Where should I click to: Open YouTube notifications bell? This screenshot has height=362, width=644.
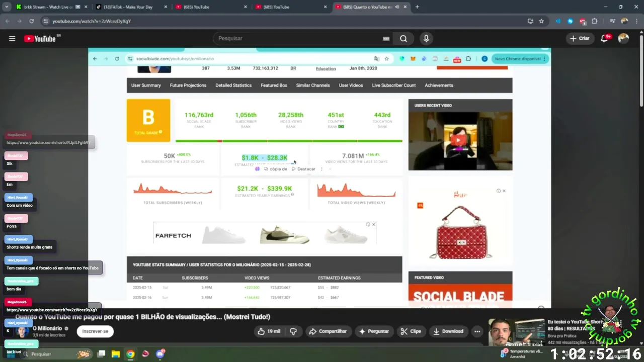coord(605,38)
